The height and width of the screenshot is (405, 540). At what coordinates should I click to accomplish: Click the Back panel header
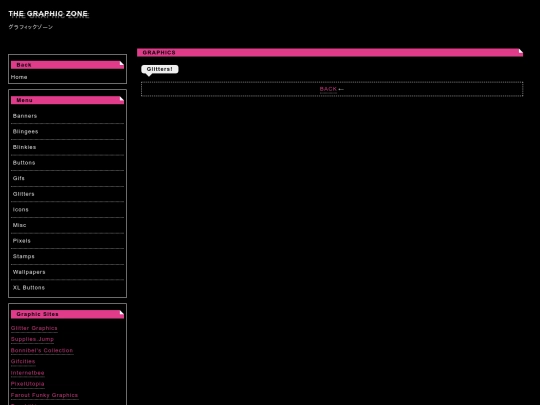point(68,65)
